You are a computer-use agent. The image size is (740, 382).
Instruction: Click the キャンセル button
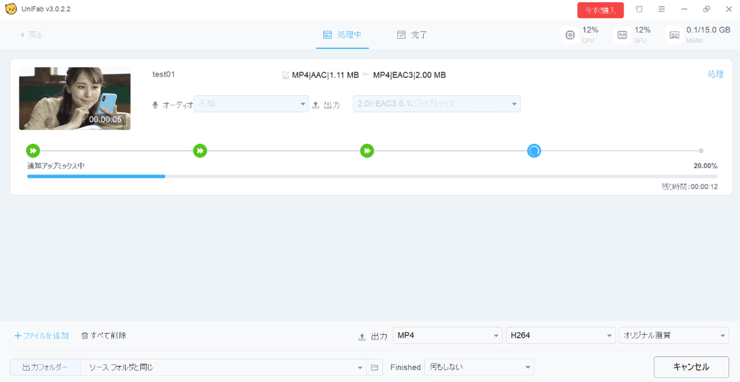(x=691, y=367)
